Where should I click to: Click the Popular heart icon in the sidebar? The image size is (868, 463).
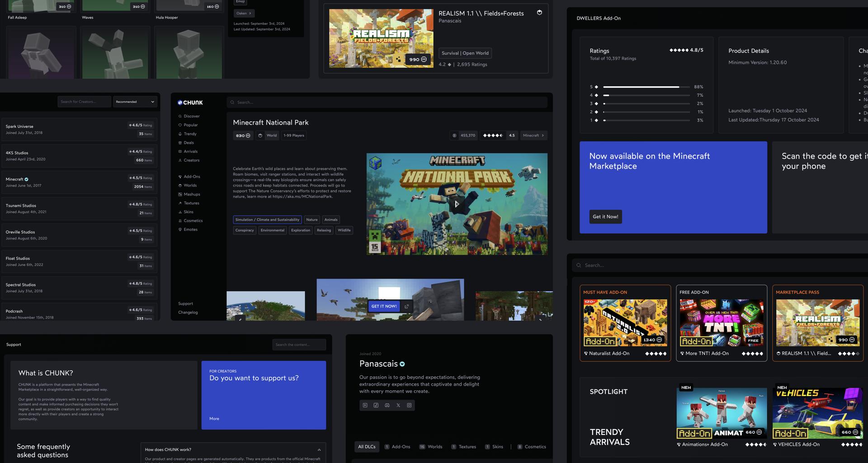click(x=180, y=125)
